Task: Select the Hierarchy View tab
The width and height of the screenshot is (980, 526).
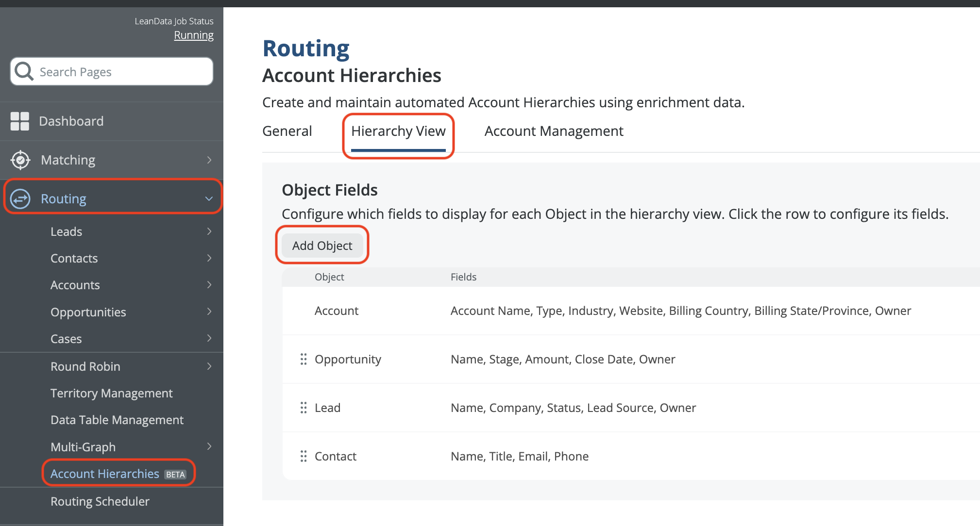Action: [x=398, y=131]
